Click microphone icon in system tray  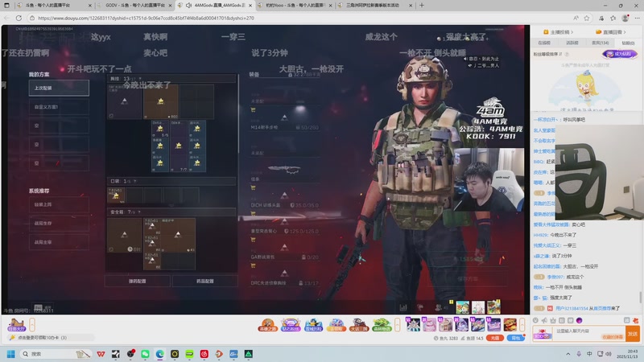579,354
